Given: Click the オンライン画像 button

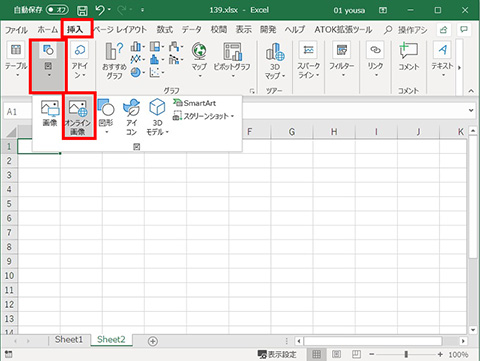Looking at the screenshot, I should [78, 117].
